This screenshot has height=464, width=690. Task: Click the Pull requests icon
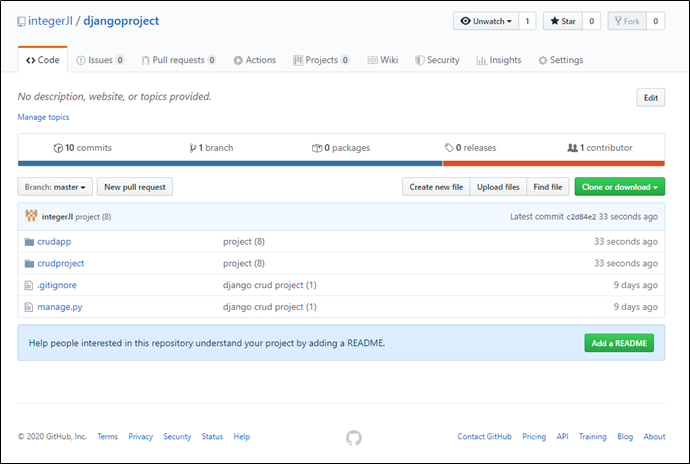click(145, 60)
